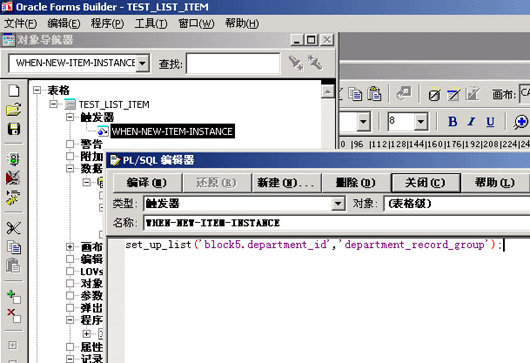The image size is (530, 363).
Task: Collapse the TEST_LIST_ITEM form node
Action: tap(53, 104)
